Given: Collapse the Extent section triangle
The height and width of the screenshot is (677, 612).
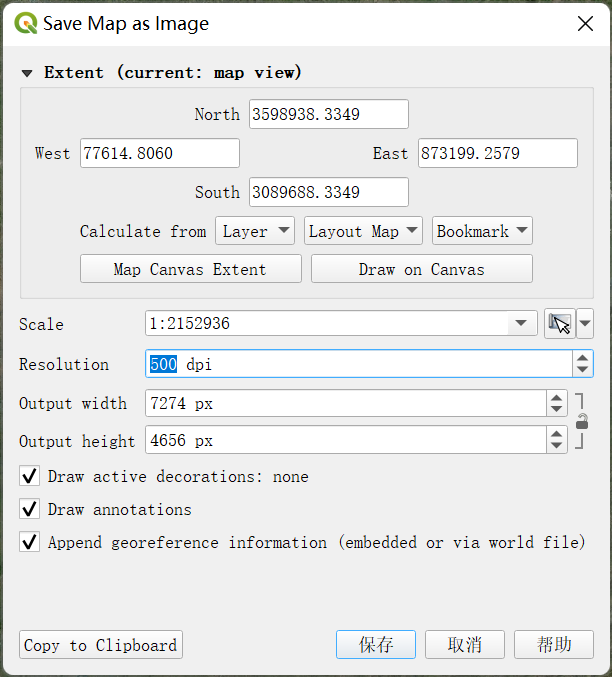Looking at the screenshot, I should 27,73.
